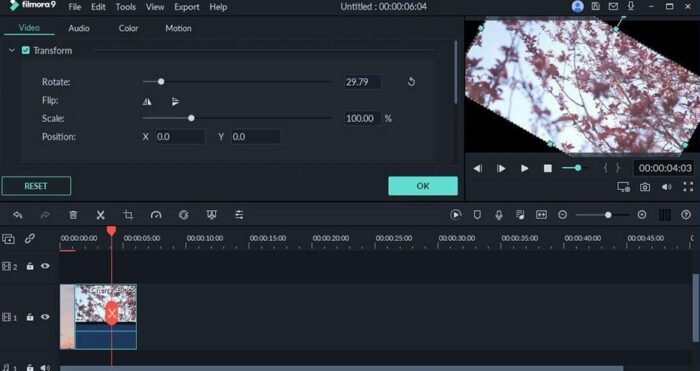Open timeline help question mark icon

686,215
